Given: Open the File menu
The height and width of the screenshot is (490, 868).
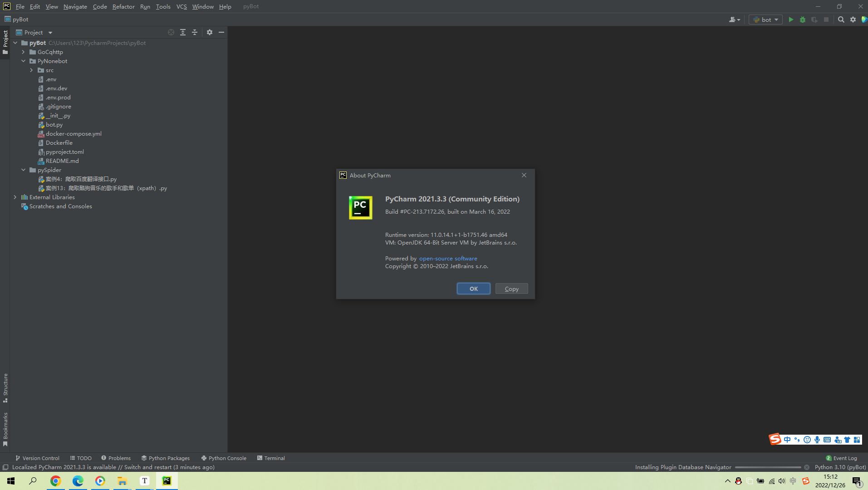Looking at the screenshot, I should point(20,6).
